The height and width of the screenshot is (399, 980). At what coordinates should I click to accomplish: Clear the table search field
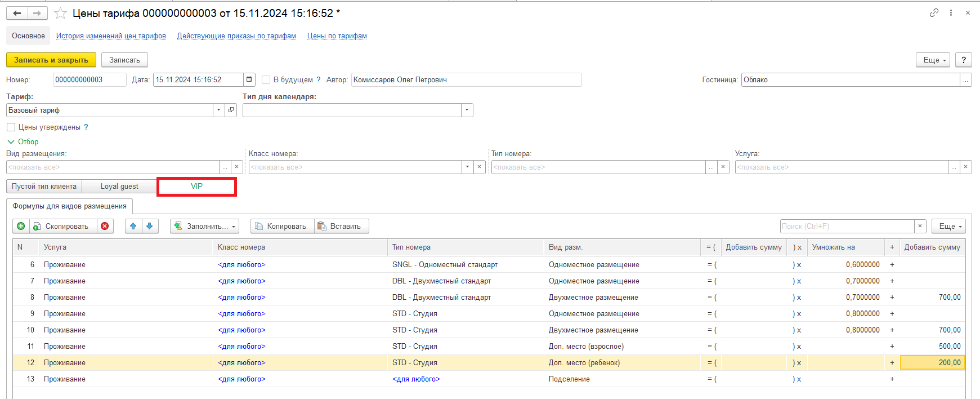[x=920, y=226]
